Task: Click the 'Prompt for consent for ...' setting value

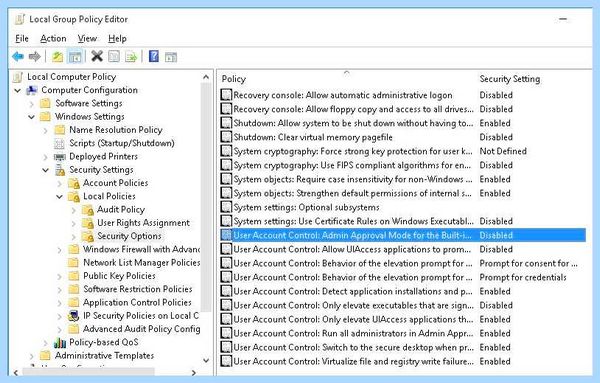Action: (528, 263)
